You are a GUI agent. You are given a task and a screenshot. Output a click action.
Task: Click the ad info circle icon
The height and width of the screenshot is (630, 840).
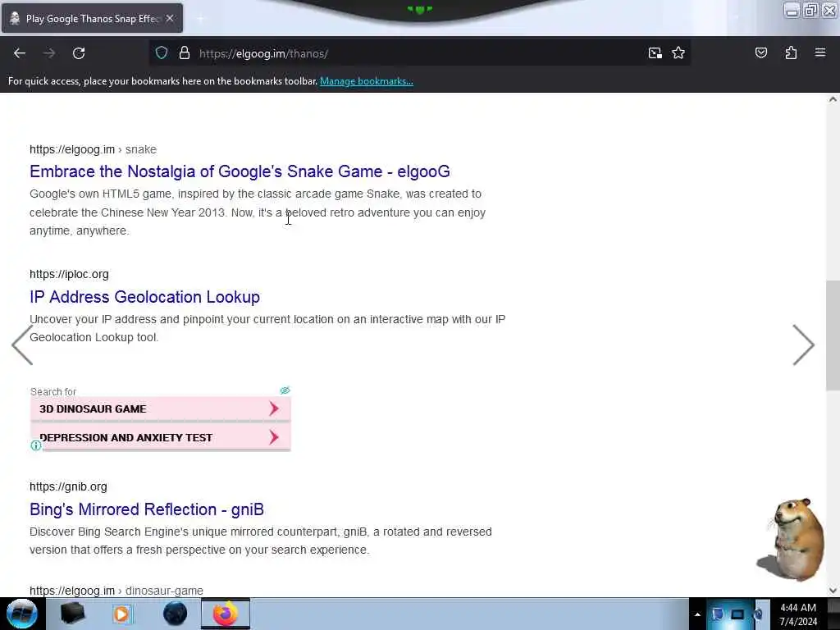(36, 445)
